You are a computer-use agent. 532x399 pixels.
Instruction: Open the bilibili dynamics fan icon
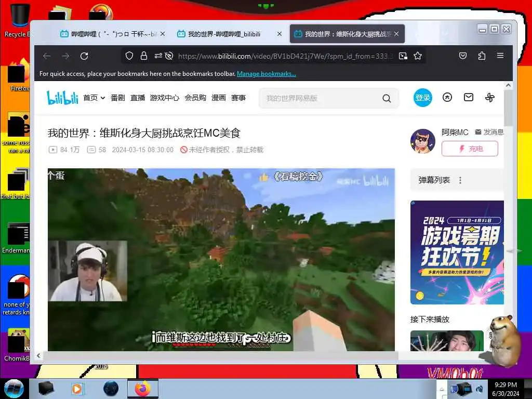pos(489,98)
